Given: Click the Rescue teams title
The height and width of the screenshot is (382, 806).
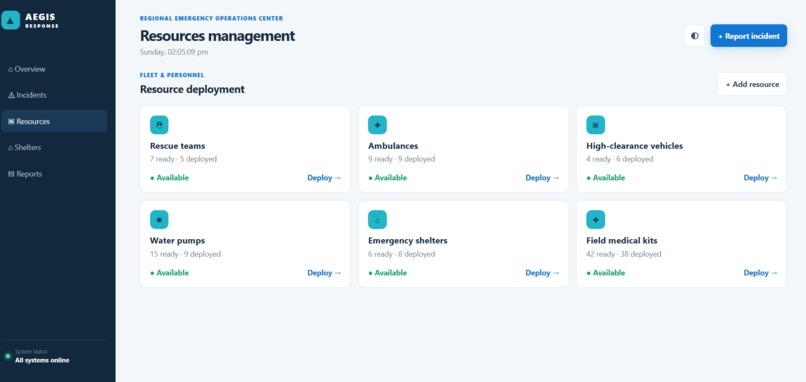Looking at the screenshot, I should [x=177, y=146].
